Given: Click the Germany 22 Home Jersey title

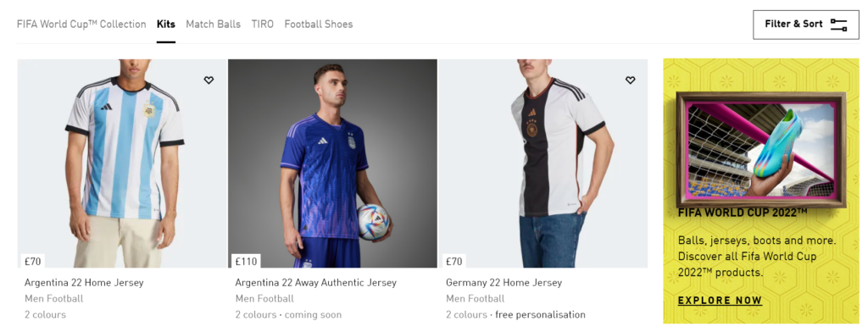Looking at the screenshot, I should point(504,283).
